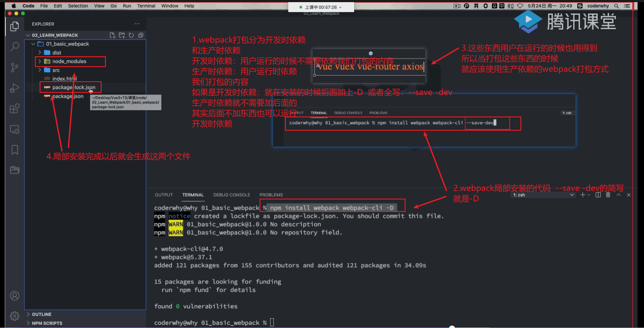
Task: Open the Help menu
Action: (x=189, y=6)
